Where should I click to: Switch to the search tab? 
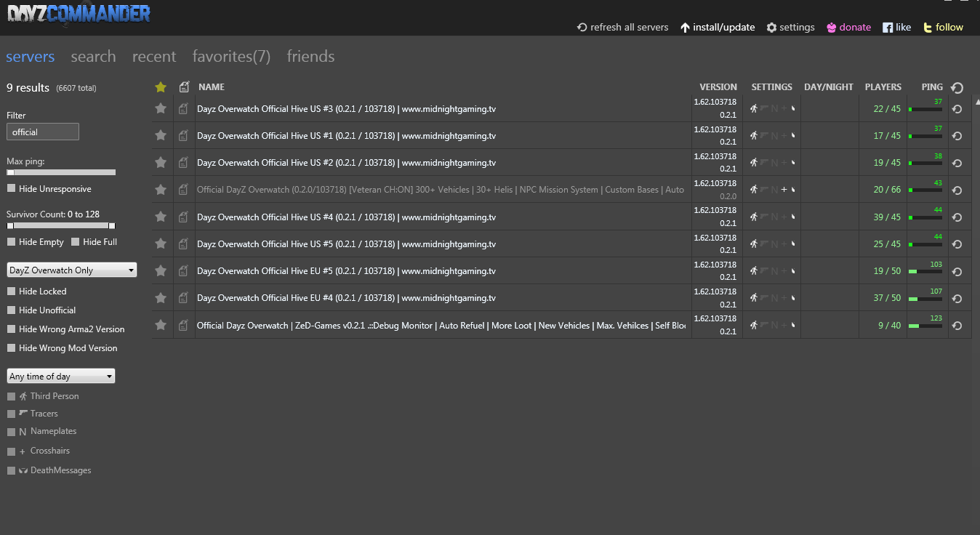point(93,57)
